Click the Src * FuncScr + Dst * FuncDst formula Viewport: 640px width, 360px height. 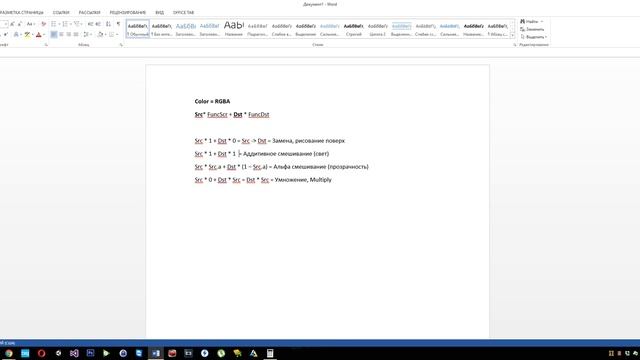pyautogui.click(x=232, y=115)
